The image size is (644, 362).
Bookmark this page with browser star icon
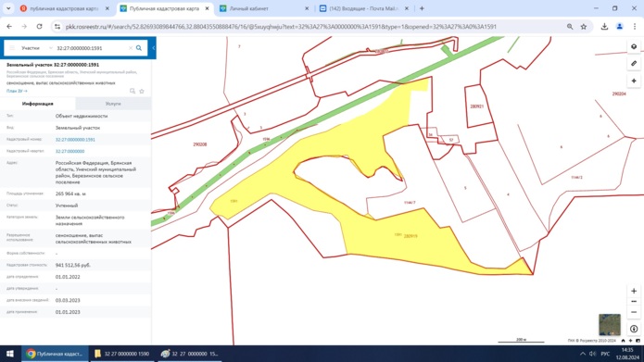pos(584,27)
